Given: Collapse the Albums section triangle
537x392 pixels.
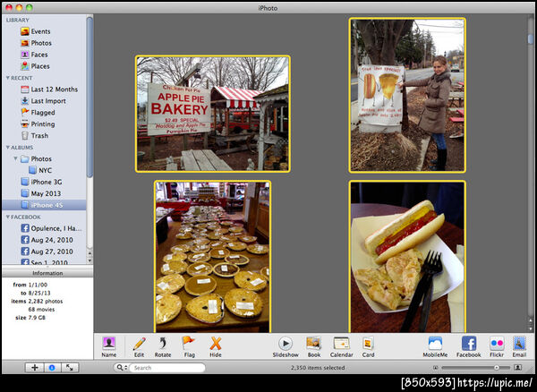Looking at the screenshot, I should pyautogui.click(x=8, y=148).
